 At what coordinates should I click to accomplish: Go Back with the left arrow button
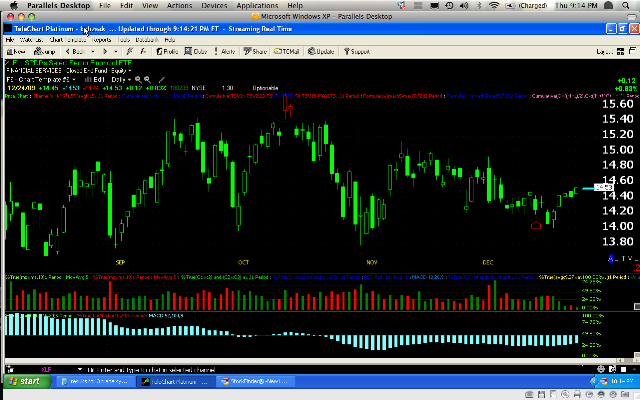point(76,51)
